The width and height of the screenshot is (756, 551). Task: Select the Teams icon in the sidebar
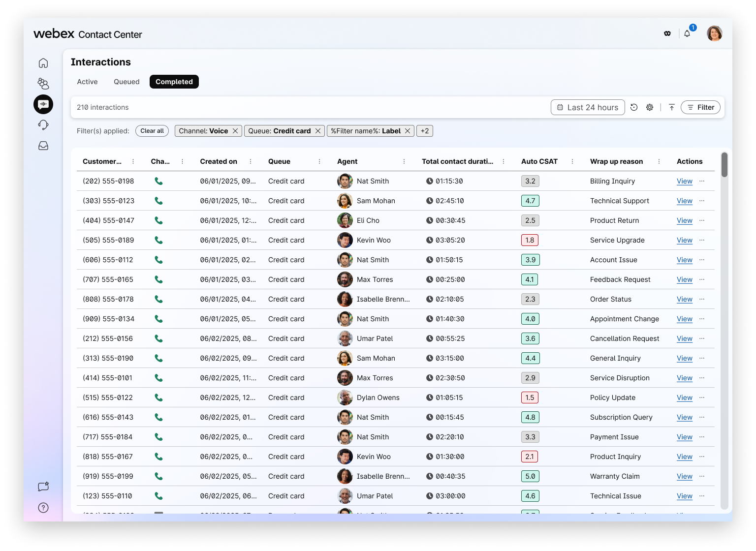coord(43,84)
